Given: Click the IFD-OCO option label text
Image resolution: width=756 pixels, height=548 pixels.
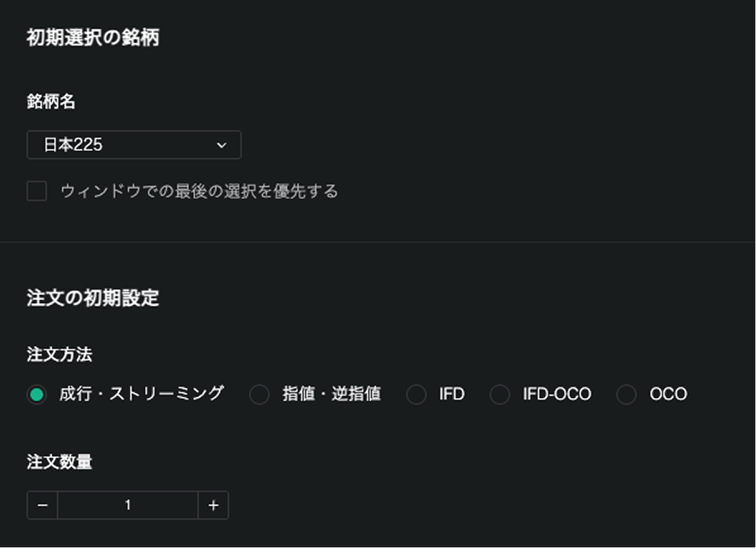Looking at the screenshot, I should click(x=557, y=394).
